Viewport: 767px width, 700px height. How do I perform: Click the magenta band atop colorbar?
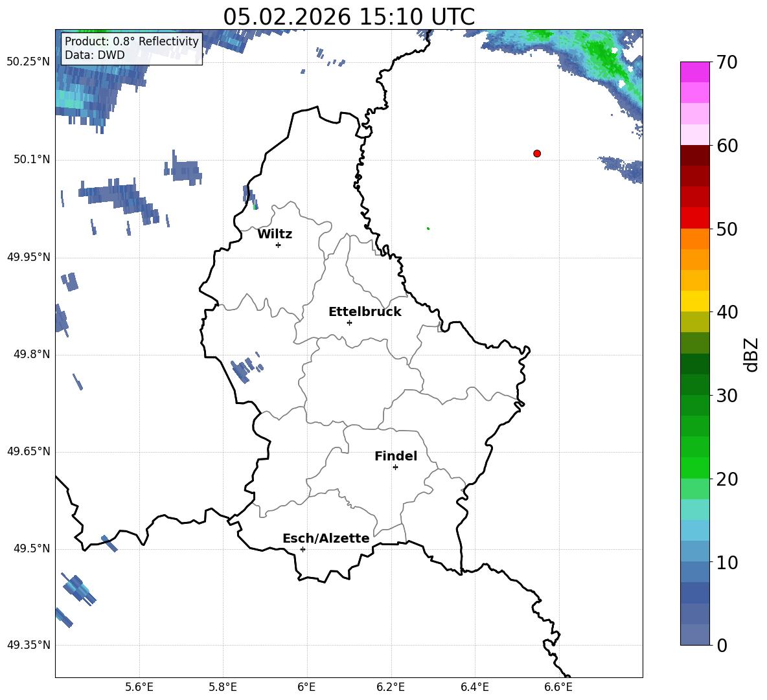pyautogui.click(x=694, y=72)
